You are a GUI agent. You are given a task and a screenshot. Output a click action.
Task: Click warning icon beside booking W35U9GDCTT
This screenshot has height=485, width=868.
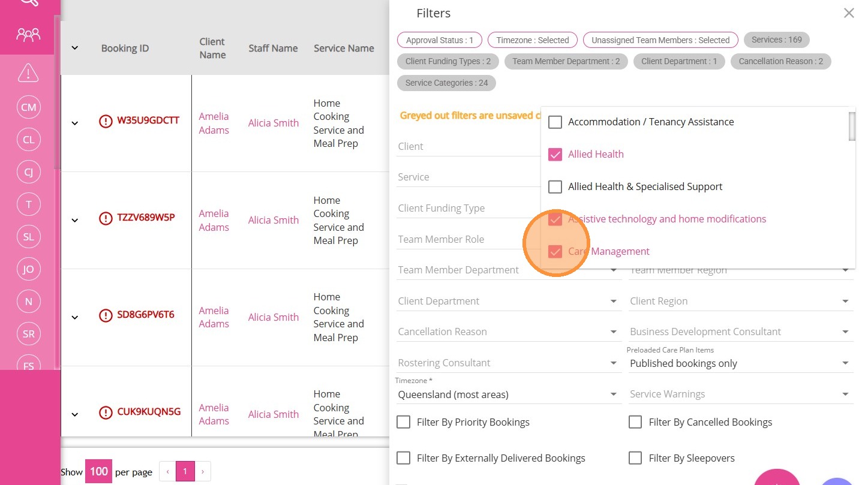tap(106, 121)
